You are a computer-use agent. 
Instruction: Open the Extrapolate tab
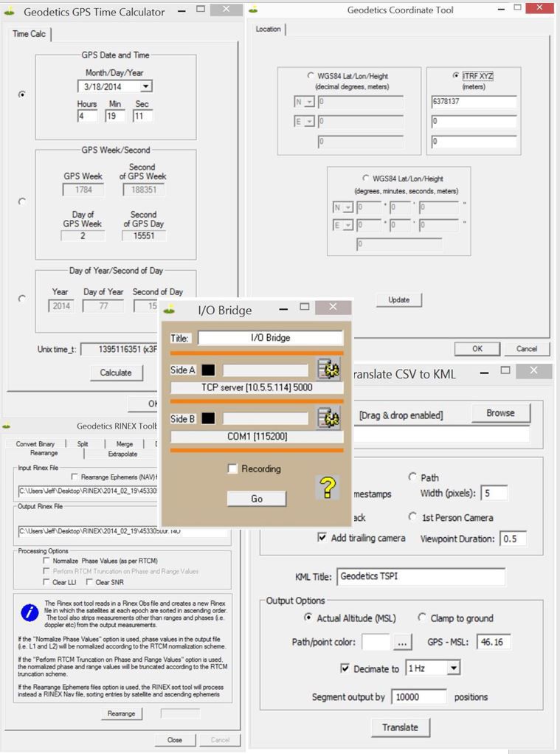coord(122,454)
